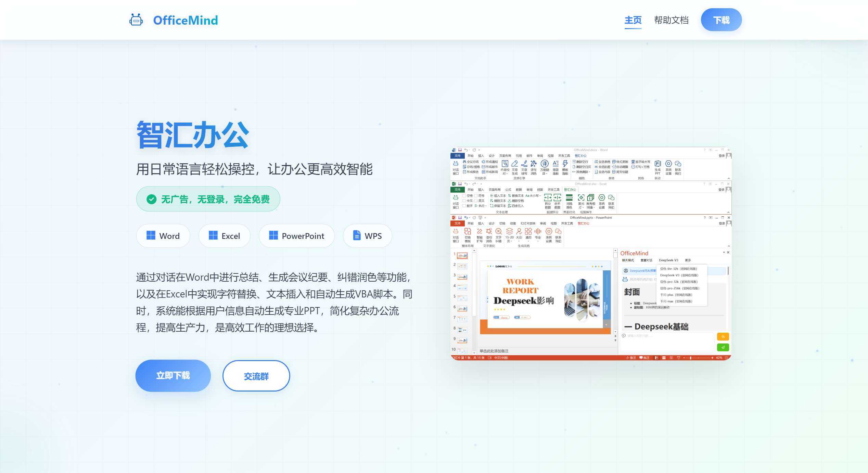Screen dimensions: 868x473
Task: Click the 生成PPT icon in Word ribbon
Action: click(x=658, y=164)
